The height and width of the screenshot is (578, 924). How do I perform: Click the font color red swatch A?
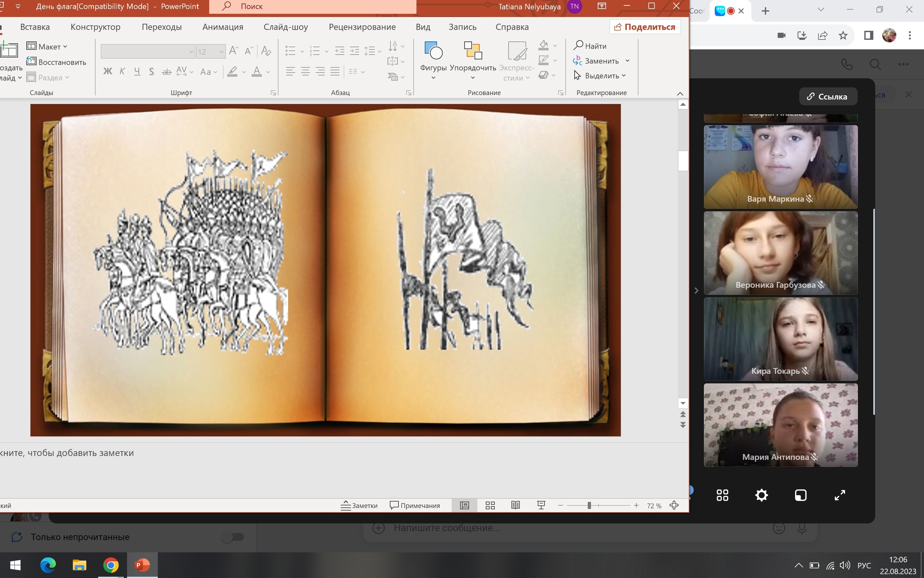click(257, 72)
